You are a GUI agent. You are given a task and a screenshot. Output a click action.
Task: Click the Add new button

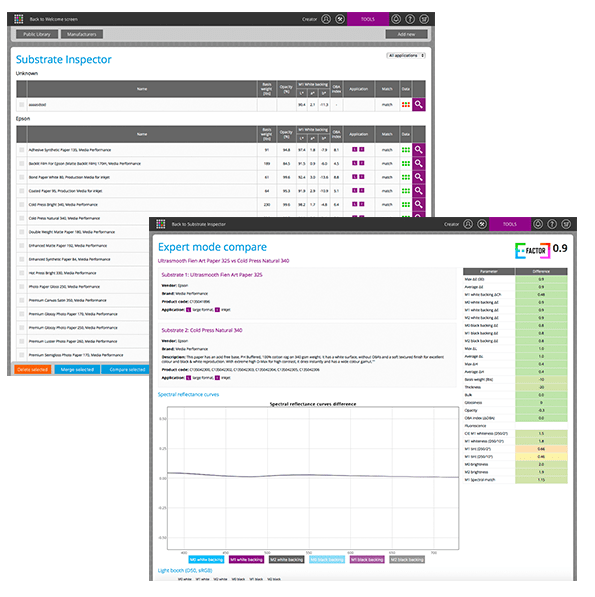[406, 34]
